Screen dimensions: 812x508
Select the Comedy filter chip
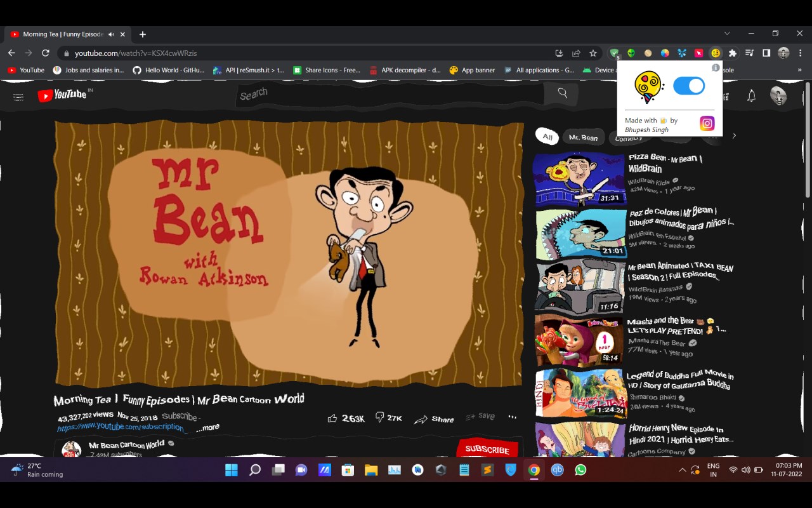(629, 138)
